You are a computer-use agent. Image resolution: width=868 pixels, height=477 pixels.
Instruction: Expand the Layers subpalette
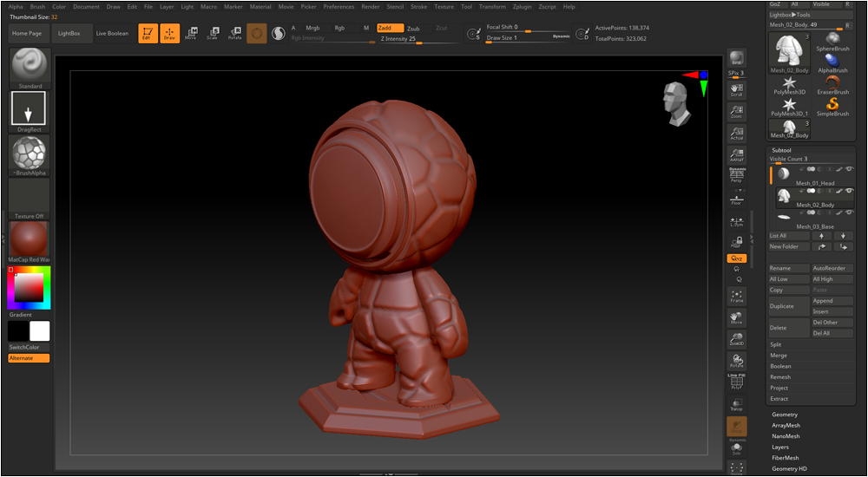point(780,448)
